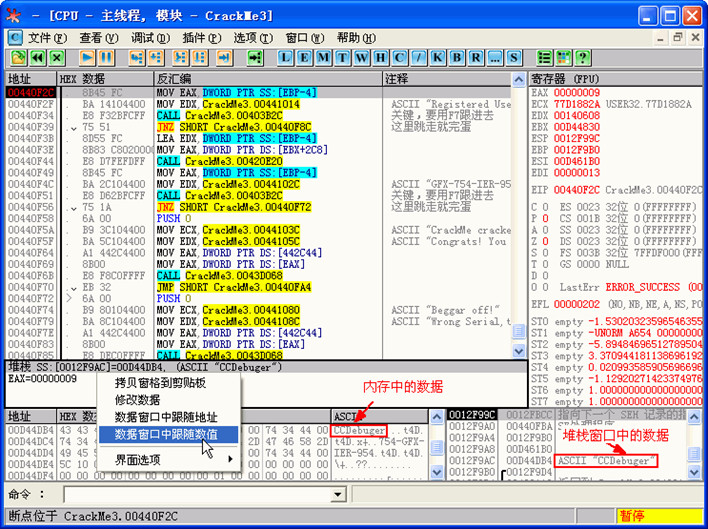Click the 反汇编 column header
This screenshot has height=529, width=708.
point(268,79)
